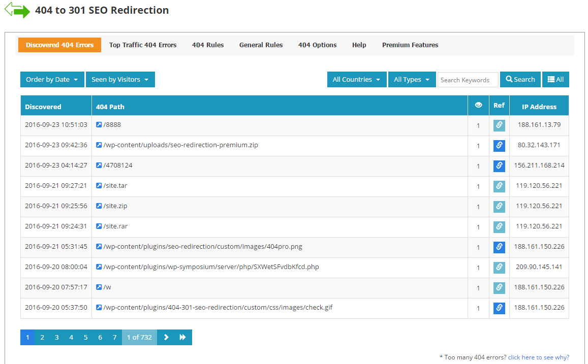Viewport: 588px width, 364px height.
Task: Expand the All Countries filter dropdown
Action: coord(357,79)
